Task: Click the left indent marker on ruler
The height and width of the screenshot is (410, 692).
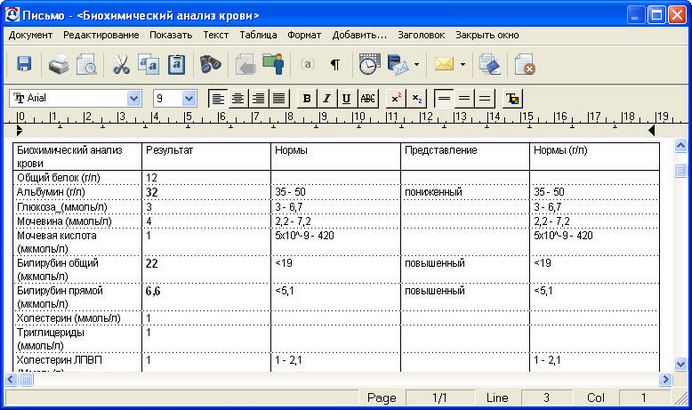Action: point(19,130)
